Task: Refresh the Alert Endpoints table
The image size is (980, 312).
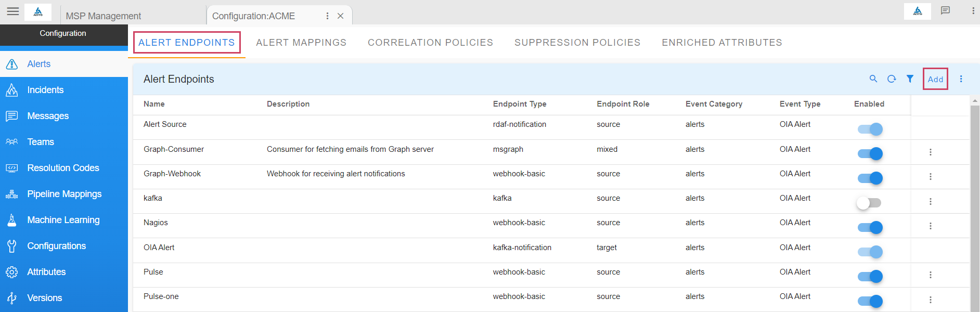Action: tap(892, 79)
